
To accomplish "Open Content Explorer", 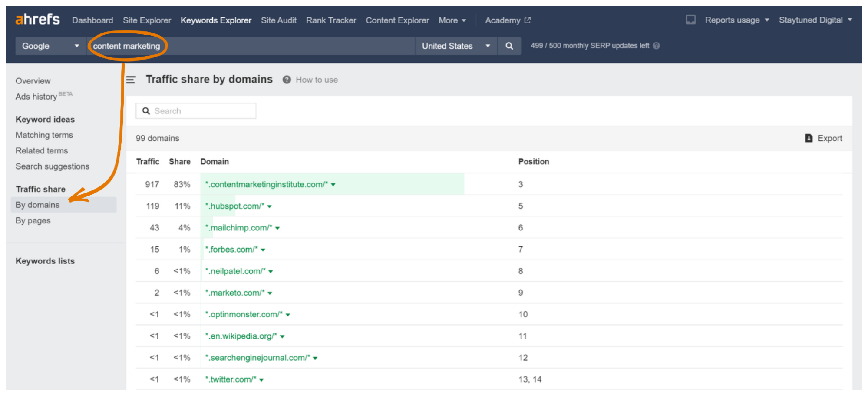I will click(x=397, y=20).
